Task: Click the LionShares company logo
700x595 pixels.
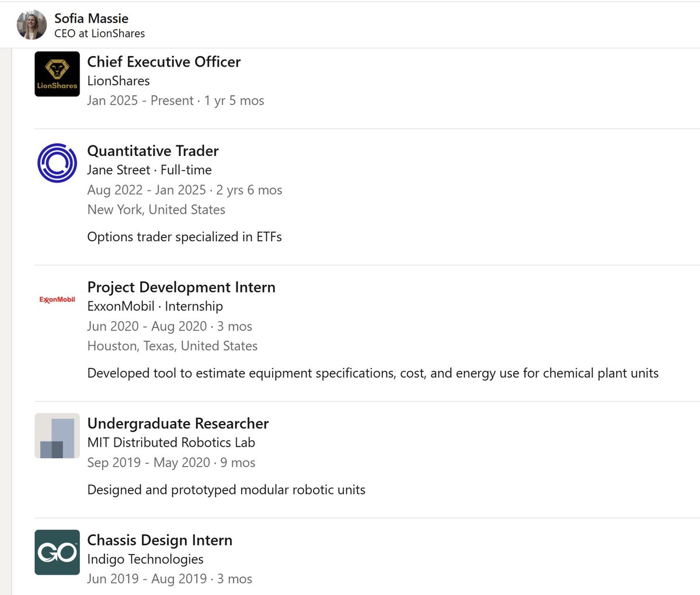Action: 57,74
